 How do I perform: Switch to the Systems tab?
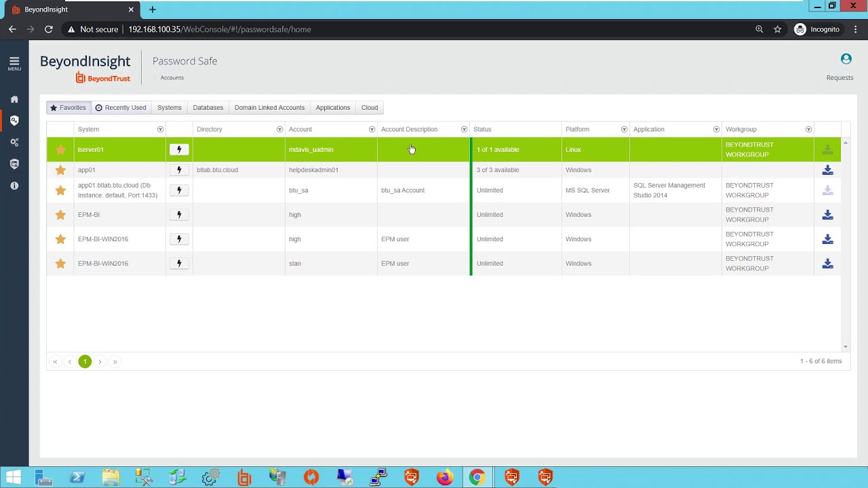click(170, 108)
